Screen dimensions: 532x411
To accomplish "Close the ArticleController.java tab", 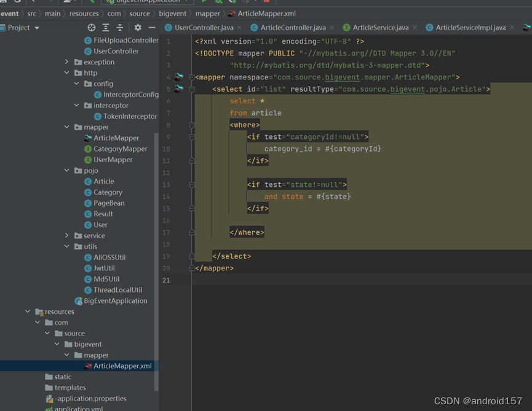I will click(332, 28).
